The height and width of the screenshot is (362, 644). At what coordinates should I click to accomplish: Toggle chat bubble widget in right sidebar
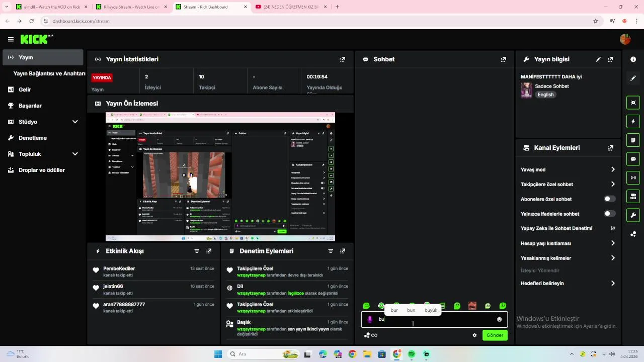pyautogui.click(x=633, y=159)
